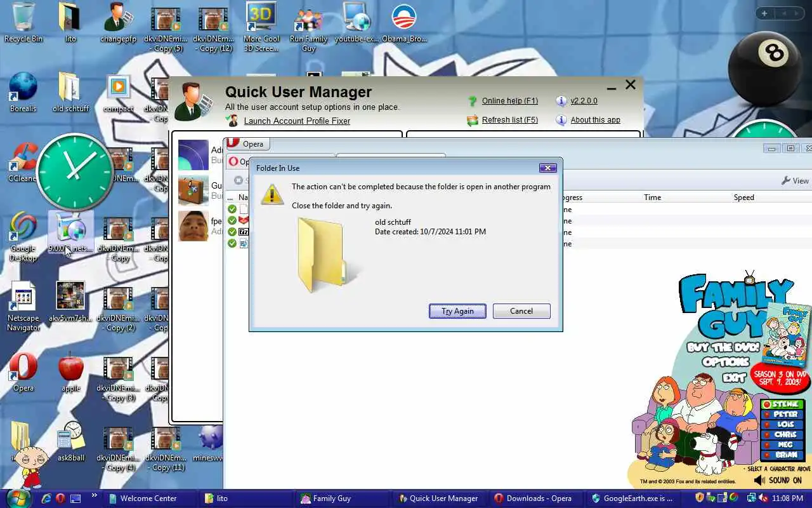Open About this app link
Image resolution: width=812 pixels, height=508 pixels.
click(x=595, y=120)
